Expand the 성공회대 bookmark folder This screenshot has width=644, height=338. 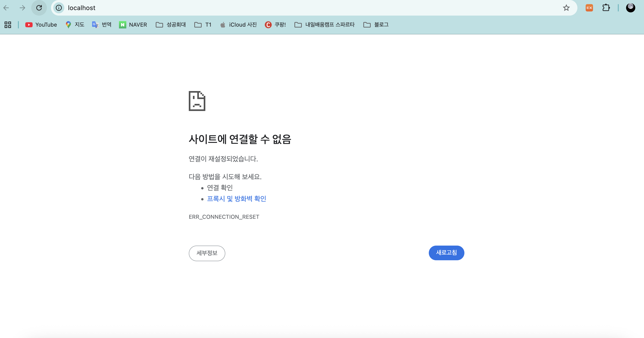click(171, 25)
